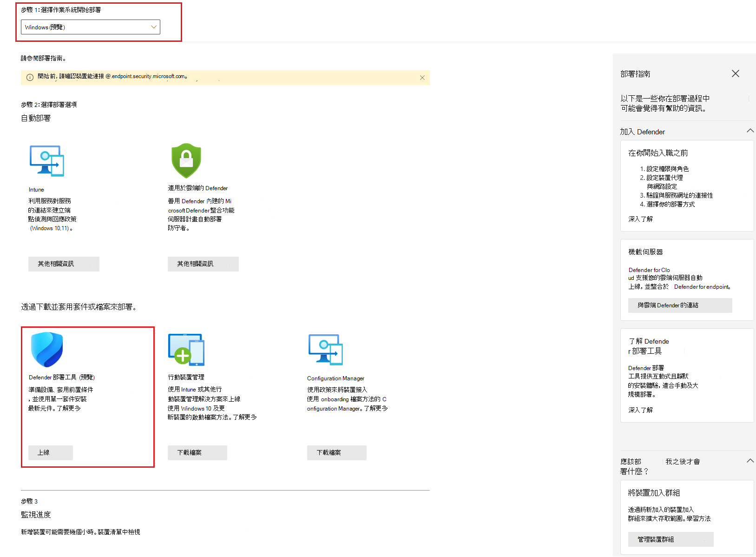Click 了解更多 link in 行動裝置管理 description
Screen dimensions: 756x557
tap(245, 417)
